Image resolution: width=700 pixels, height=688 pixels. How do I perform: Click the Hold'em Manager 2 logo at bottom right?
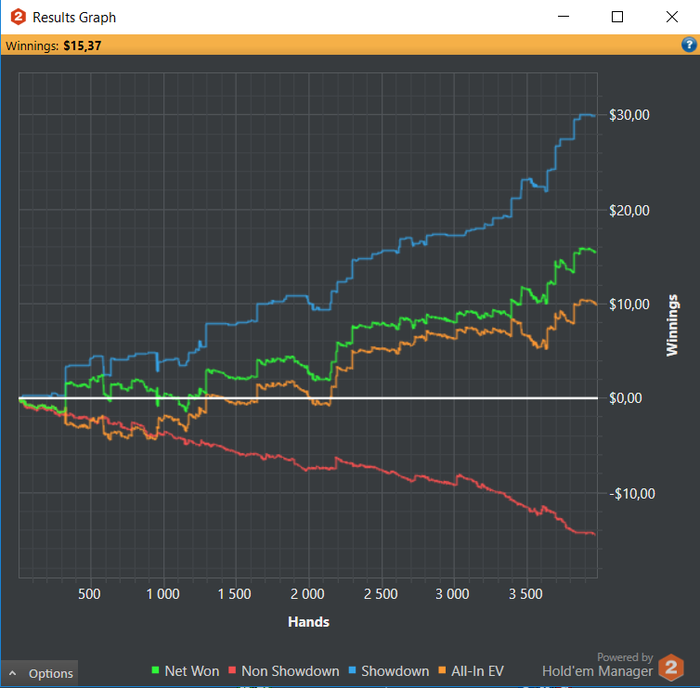click(671, 667)
